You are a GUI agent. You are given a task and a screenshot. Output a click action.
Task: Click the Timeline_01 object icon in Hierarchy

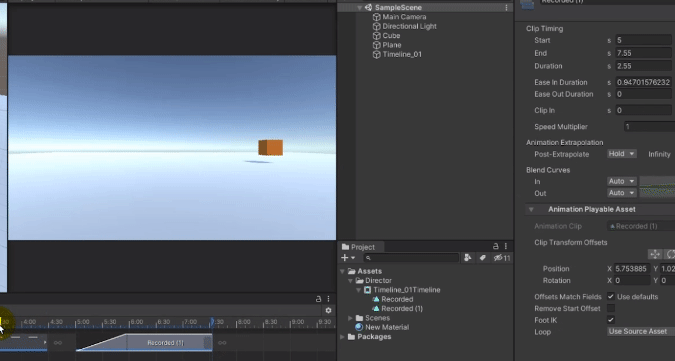pyautogui.click(x=377, y=55)
